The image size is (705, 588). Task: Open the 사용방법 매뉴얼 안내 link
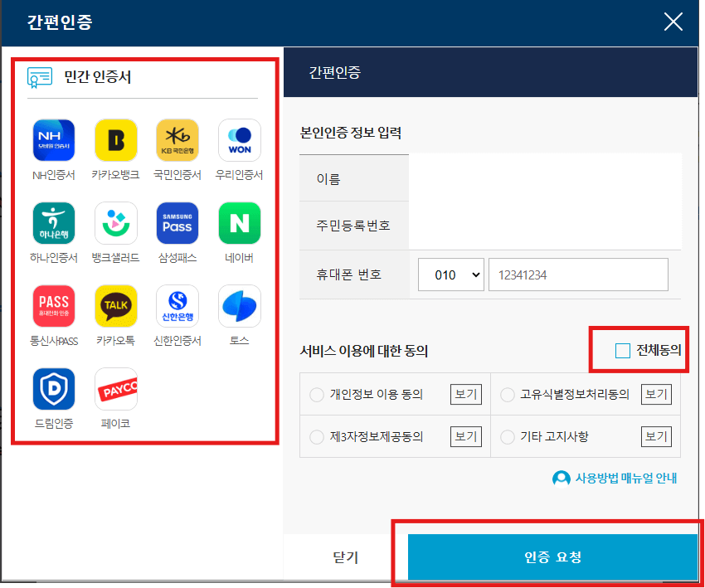coord(626,479)
